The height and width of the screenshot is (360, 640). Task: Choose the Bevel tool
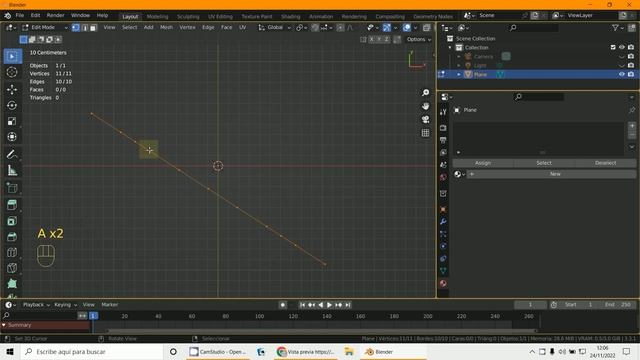point(12,237)
